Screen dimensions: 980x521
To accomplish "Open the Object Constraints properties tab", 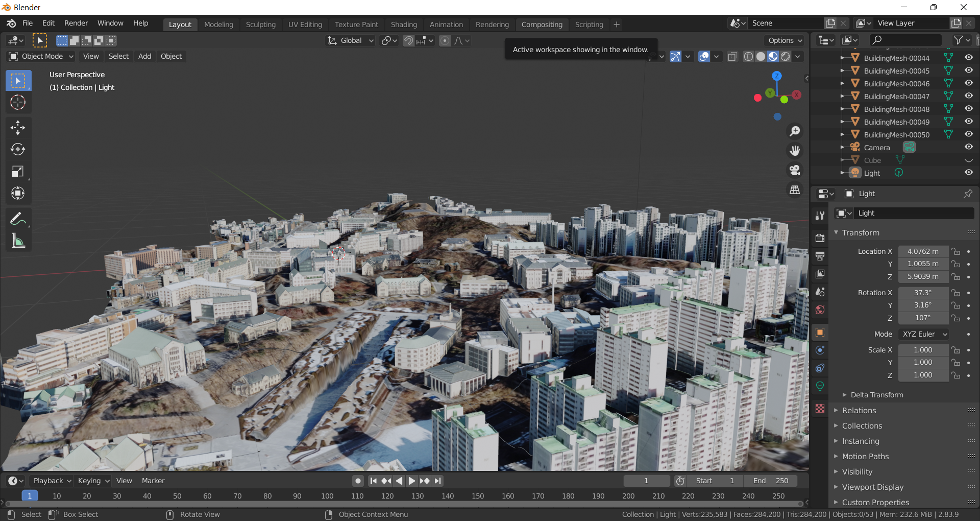I will pos(820,368).
